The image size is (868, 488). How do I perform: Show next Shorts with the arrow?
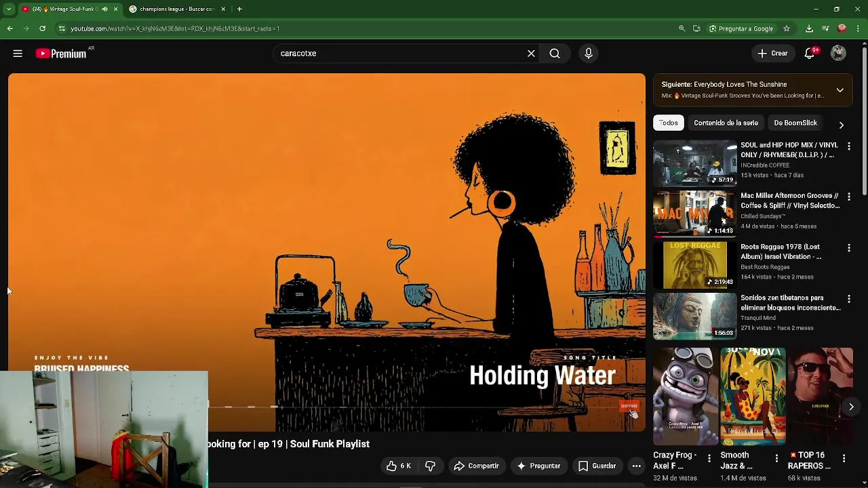851,407
